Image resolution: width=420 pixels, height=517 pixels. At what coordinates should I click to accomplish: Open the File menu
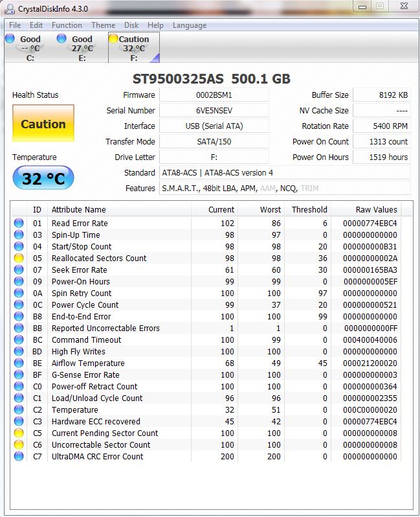point(15,25)
